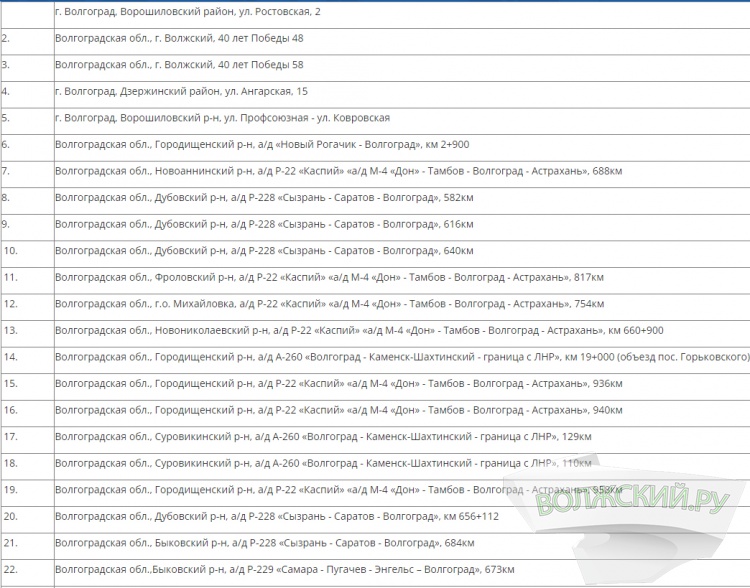Click the Новый Рогачик - Волгоград entry
Image resolution: width=750 pixels, height=588 pixels.
pyautogui.click(x=262, y=144)
